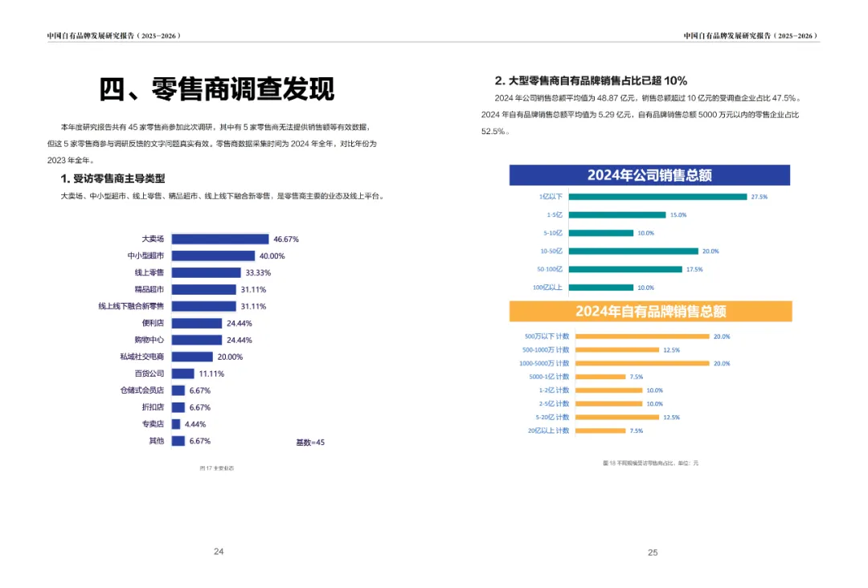
Task: Click the 图 18 chart caption
Action: (651, 463)
